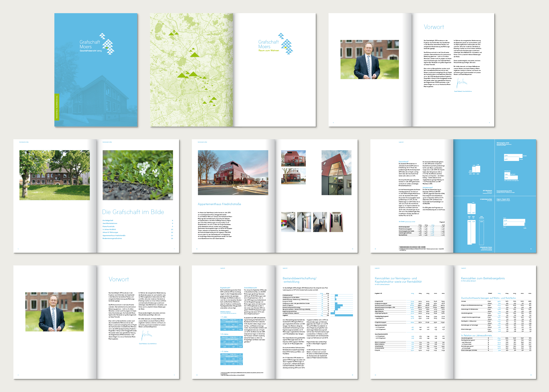Viewport: 549px width, 392px height.
Task: Open 'Die Belegschaft' contents entry
Action: click(x=108, y=220)
